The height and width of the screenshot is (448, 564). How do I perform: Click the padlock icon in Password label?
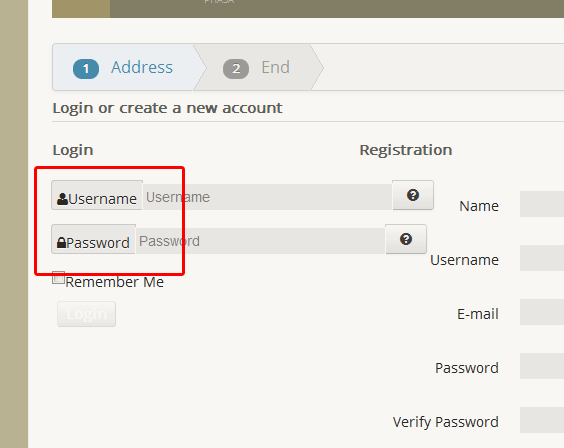coord(62,243)
